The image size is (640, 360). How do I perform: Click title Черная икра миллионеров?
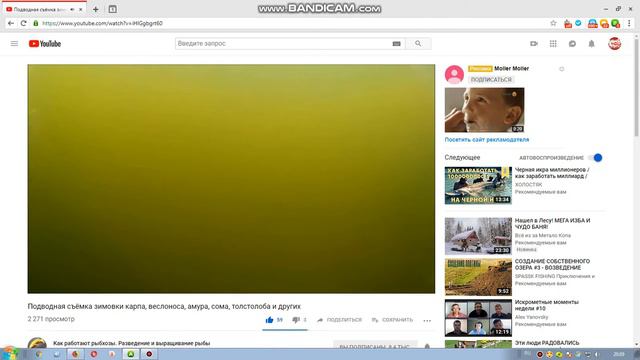click(x=552, y=173)
